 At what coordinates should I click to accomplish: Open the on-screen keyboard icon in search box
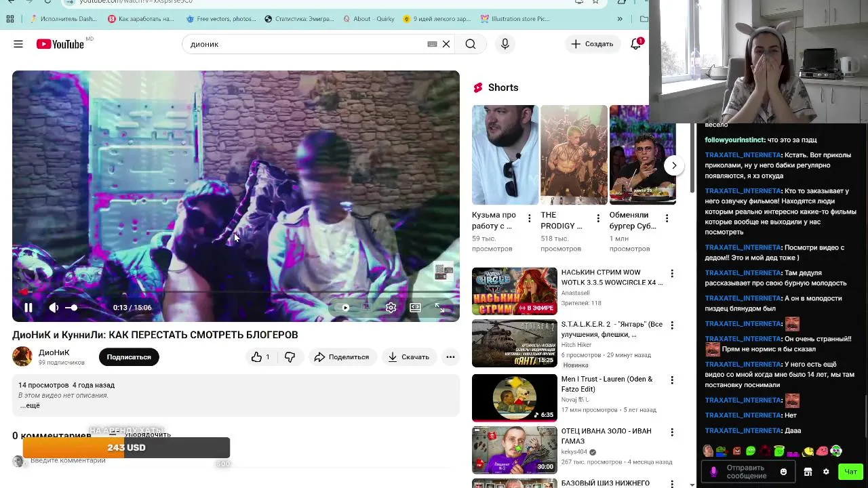432,44
